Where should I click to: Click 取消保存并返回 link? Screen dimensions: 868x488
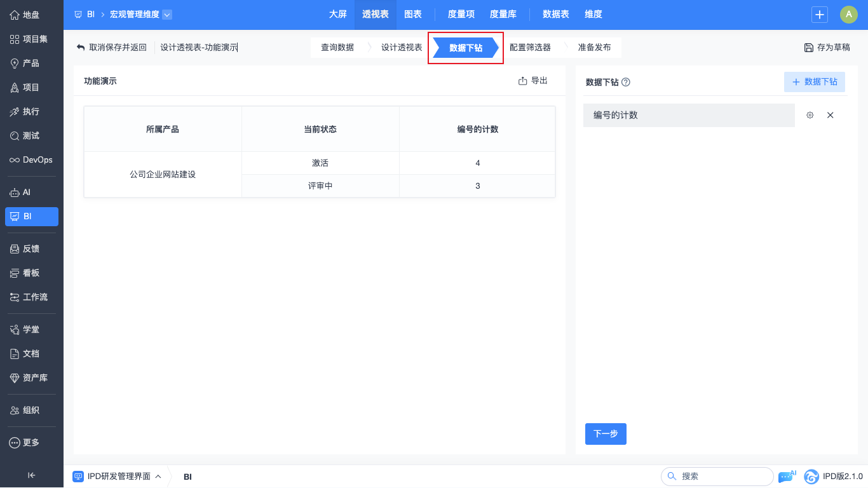pyautogui.click(x=112, y=48)
